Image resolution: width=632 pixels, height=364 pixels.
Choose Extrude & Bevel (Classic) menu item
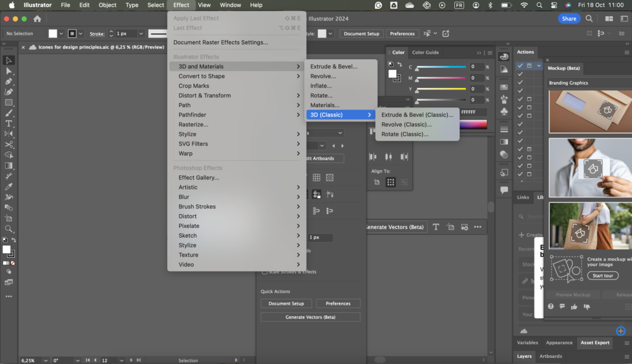[417, 115]
